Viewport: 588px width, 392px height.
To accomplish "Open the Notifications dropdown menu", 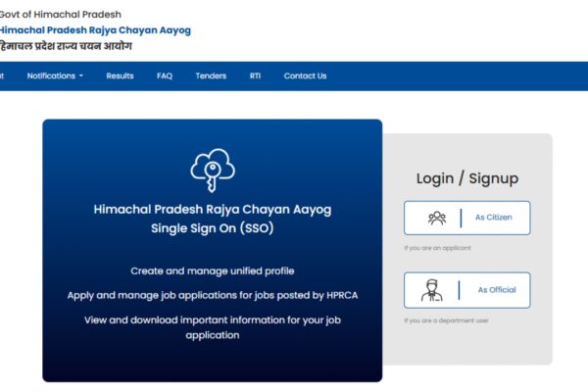I will pyautogui.click(x=55, y=75).
